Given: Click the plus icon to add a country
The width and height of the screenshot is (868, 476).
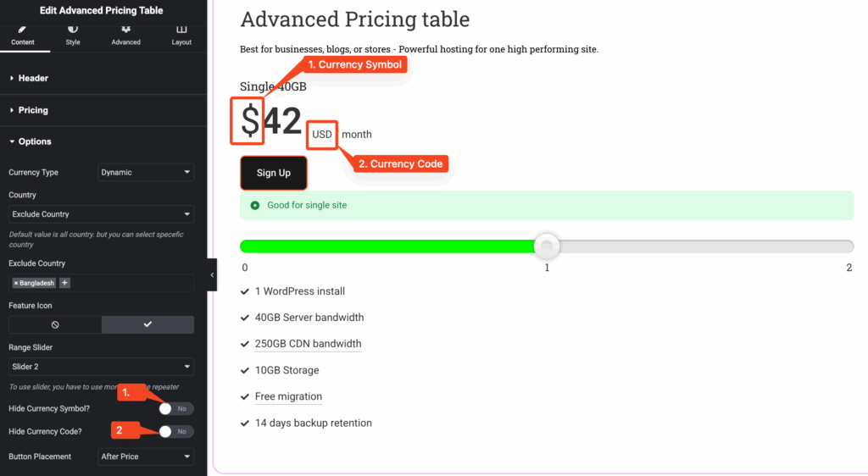Looking at the screenshot, I should [65, 283].
